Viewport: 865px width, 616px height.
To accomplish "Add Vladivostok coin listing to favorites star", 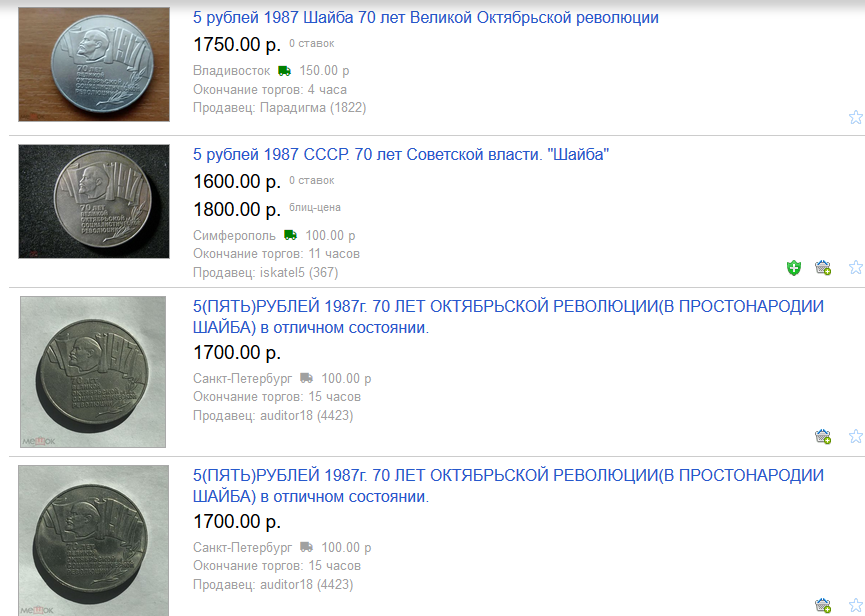I will point(856,117).
